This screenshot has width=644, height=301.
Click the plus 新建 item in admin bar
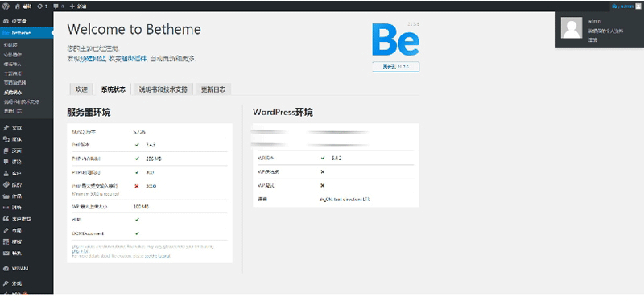[x=78, y=6]
